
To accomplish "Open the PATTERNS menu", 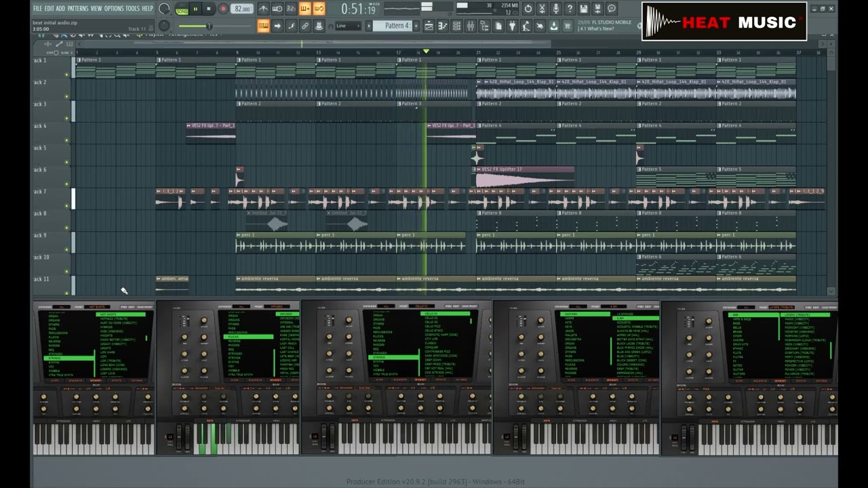I will (x=78, y=9).
